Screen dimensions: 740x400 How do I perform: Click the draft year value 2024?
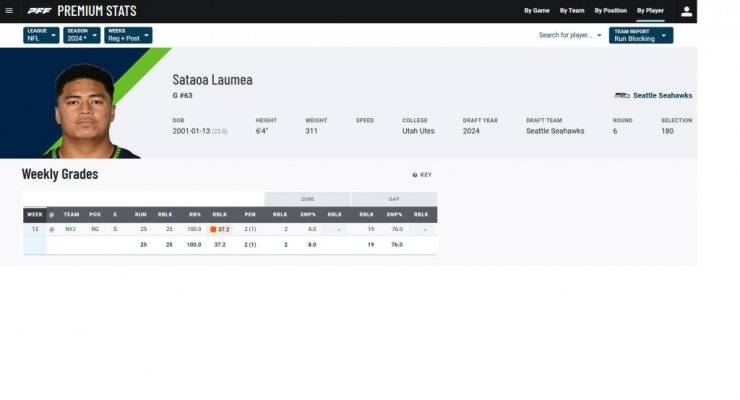471,131
